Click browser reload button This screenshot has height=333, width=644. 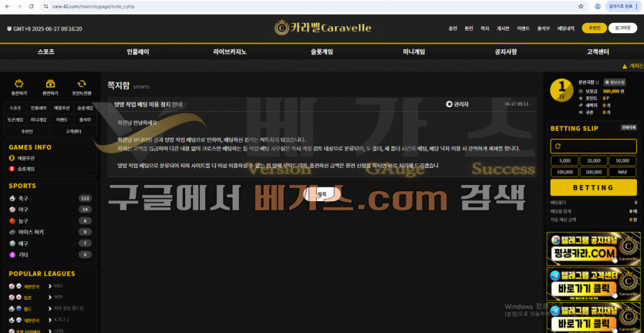32,7
